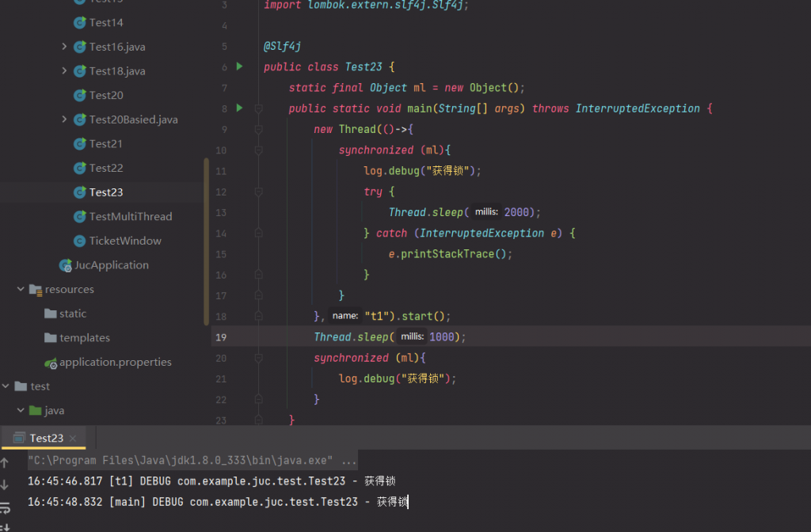The width and height of the screenshot is (811, 532).
Task: Fold the try block on line 12
Action: (x=258, y=192)
